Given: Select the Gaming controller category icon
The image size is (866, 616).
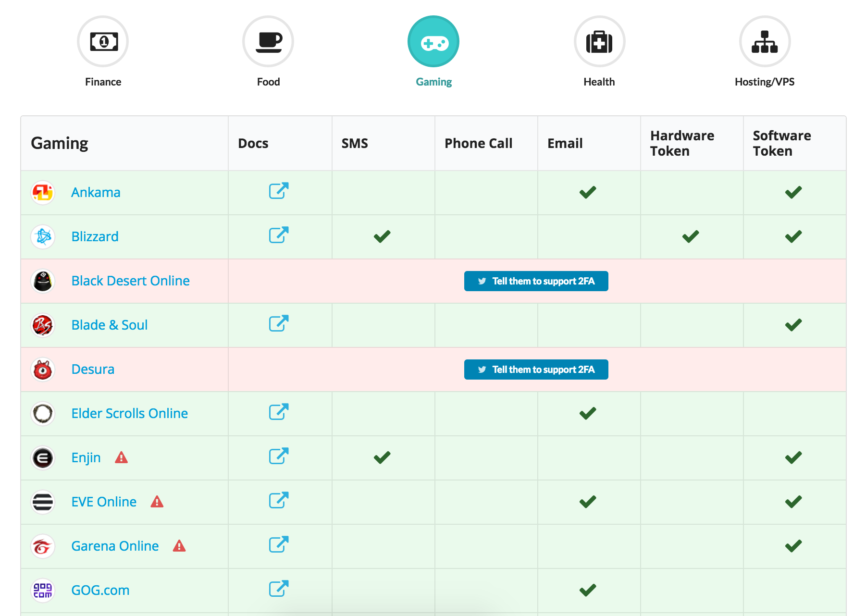Looking at the screenshot, I should pyautogui.click(x=433, y=41).
